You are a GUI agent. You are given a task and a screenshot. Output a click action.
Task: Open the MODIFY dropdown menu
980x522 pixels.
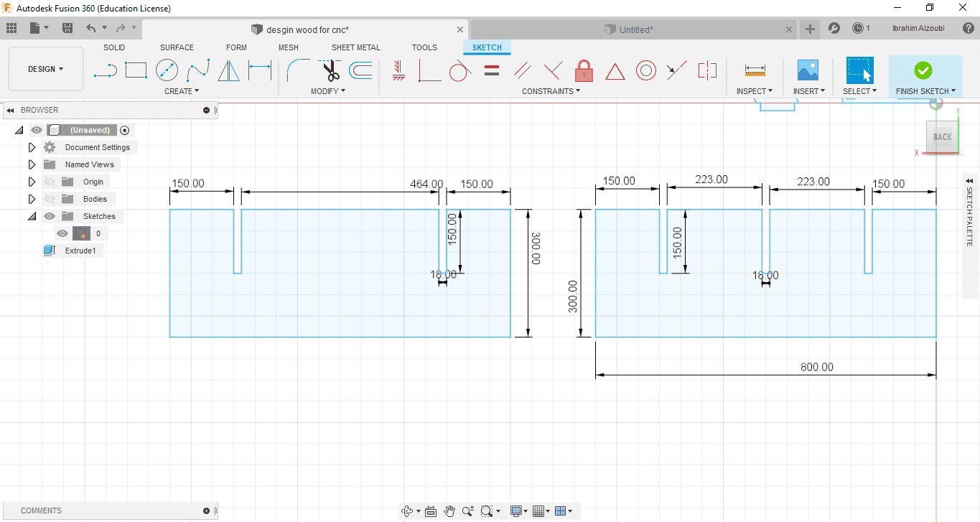click(328, 91)
